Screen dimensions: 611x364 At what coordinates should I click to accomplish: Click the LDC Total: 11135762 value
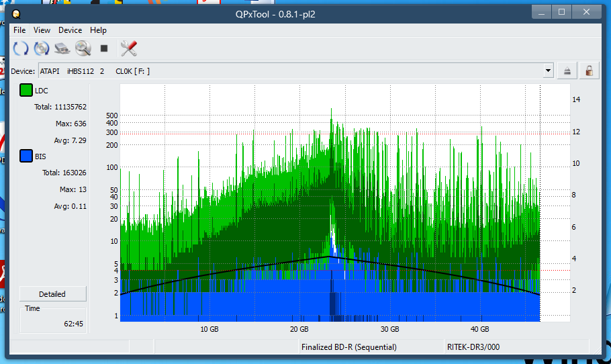60,107
